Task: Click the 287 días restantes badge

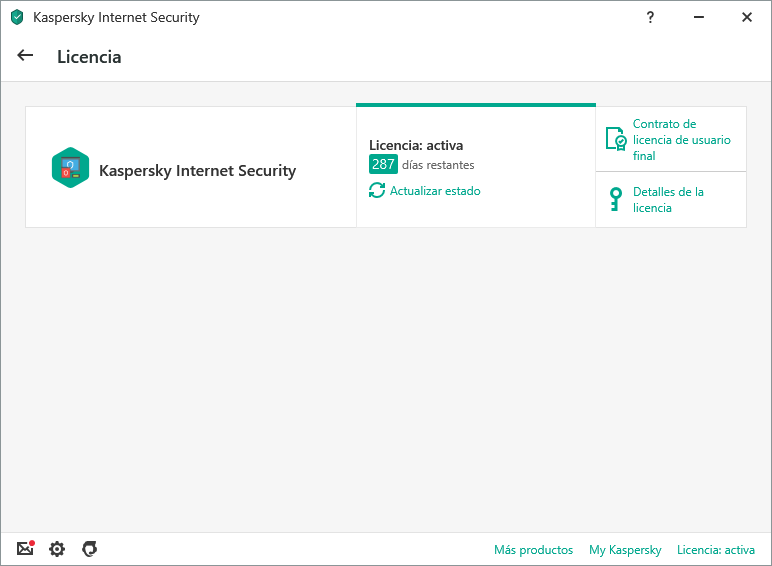Action: 383,164
